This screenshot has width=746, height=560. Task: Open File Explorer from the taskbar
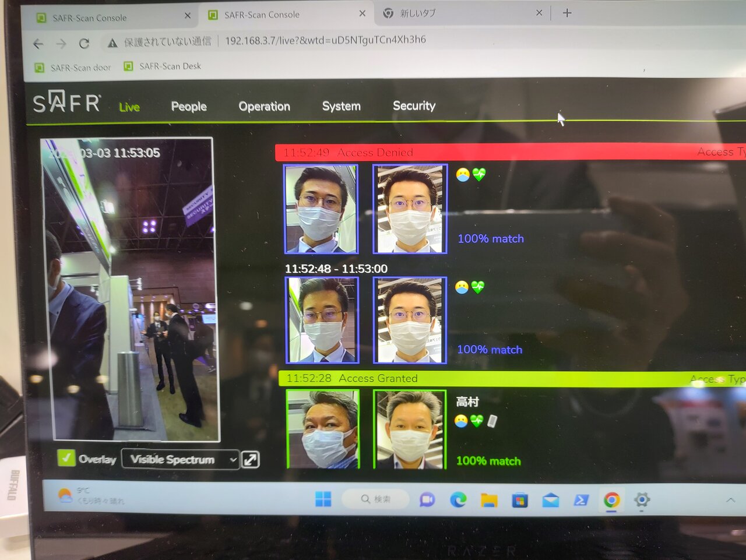[x=489, y=500]
